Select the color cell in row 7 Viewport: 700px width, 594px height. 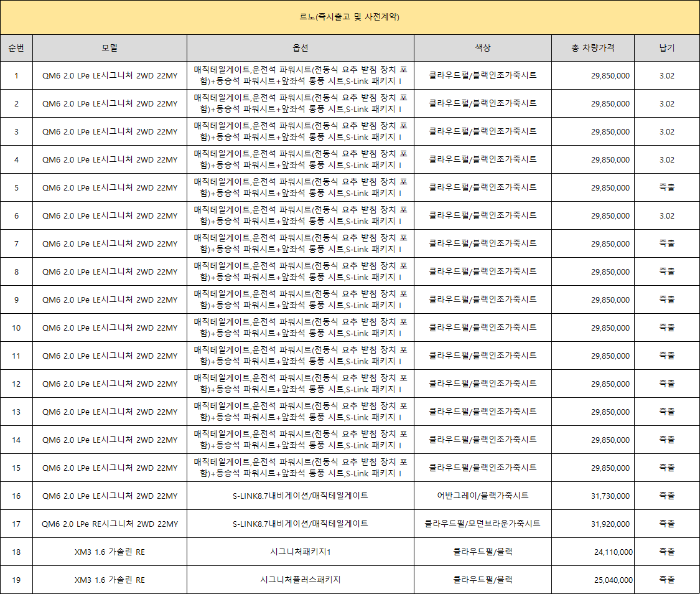tap(483, 244)
